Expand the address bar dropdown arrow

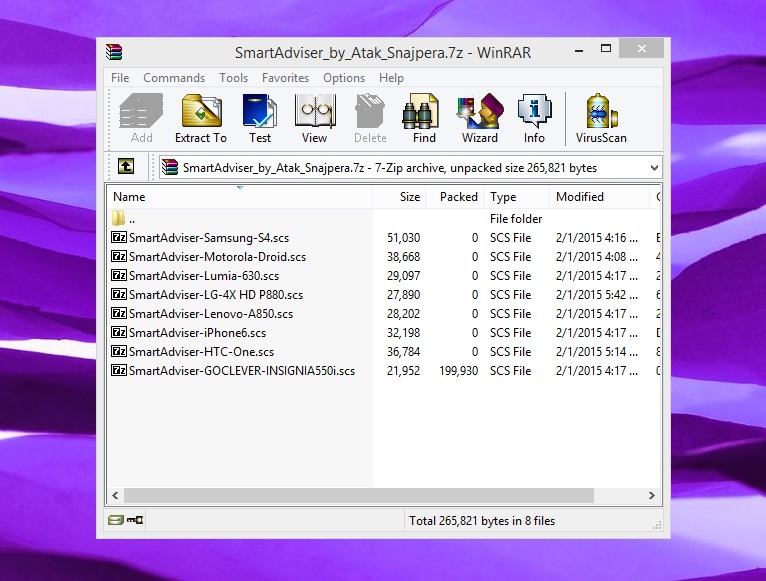[x=654, y=168]
